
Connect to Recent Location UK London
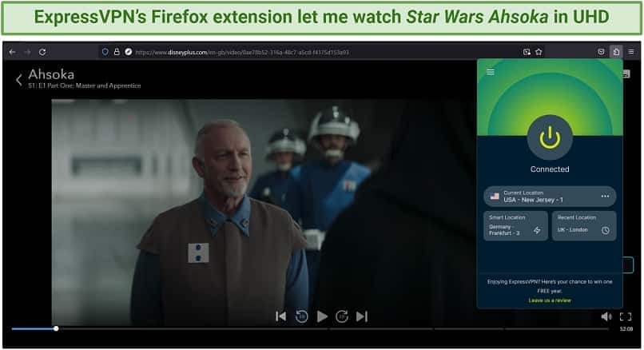pos(583,225)
